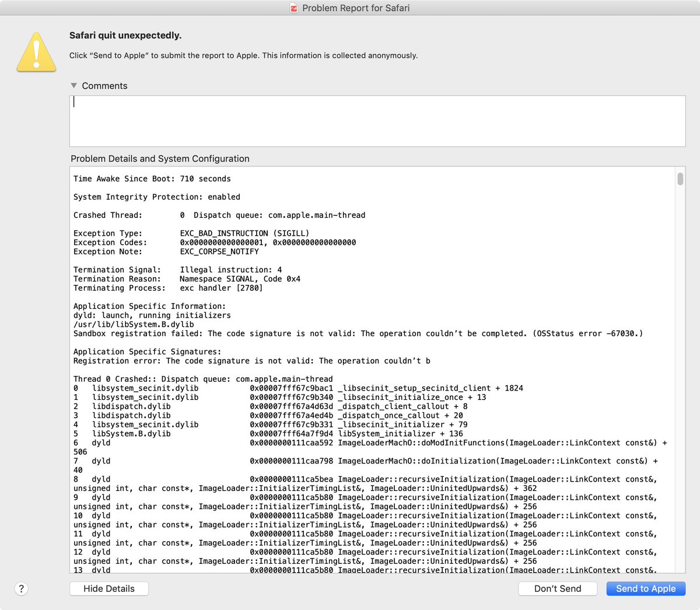Click the problem details scrollbar thumb
This screenshot has height=610, width=700.
tap(680, 179)
